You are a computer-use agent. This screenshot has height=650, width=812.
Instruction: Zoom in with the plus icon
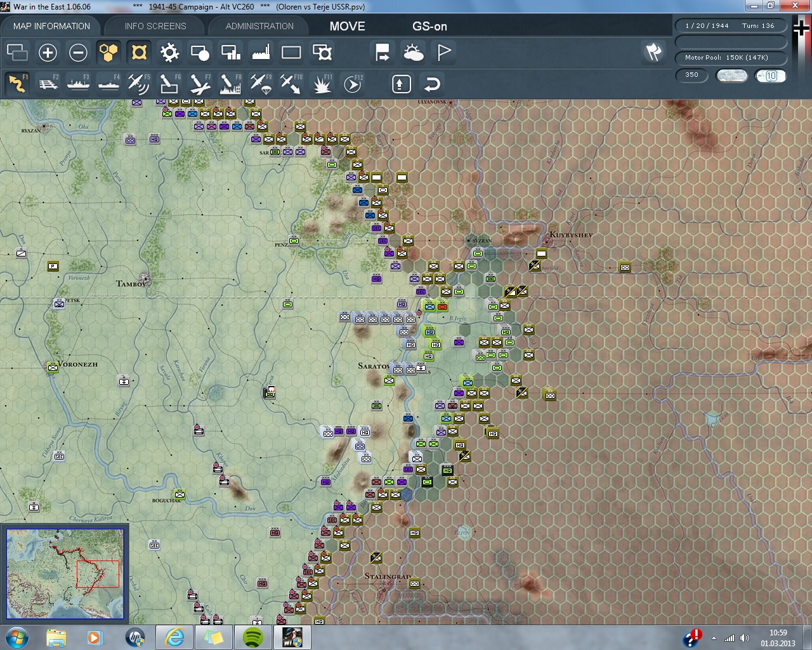(x=48, y=52)
